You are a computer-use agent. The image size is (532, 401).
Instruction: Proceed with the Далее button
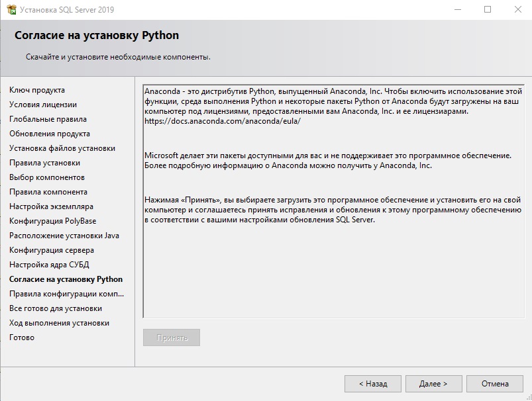433,384
